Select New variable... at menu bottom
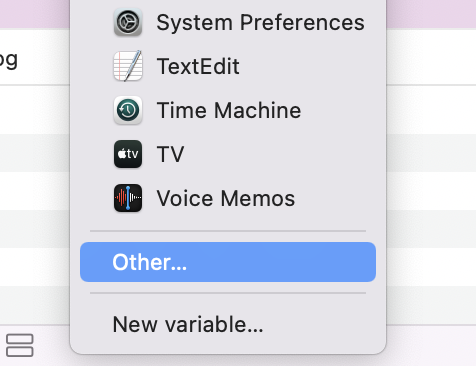The height and width of the screenshot is (366, 476). pyautogui.click(x=188, y=324)
